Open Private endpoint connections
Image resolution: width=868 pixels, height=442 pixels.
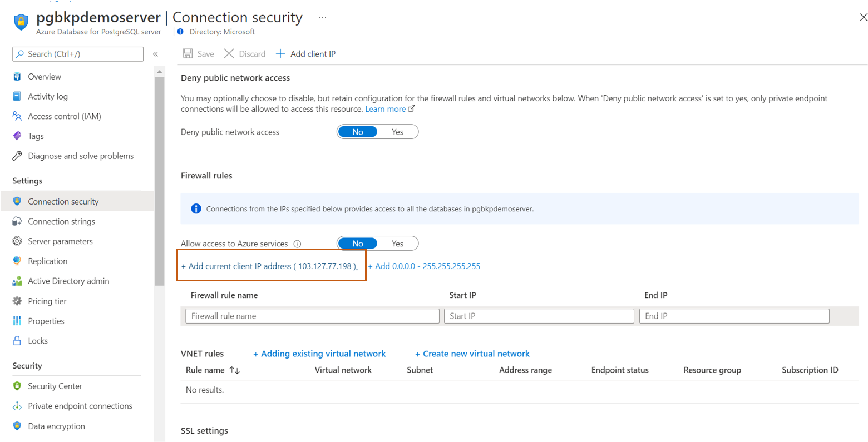click(x=80, y=406)
